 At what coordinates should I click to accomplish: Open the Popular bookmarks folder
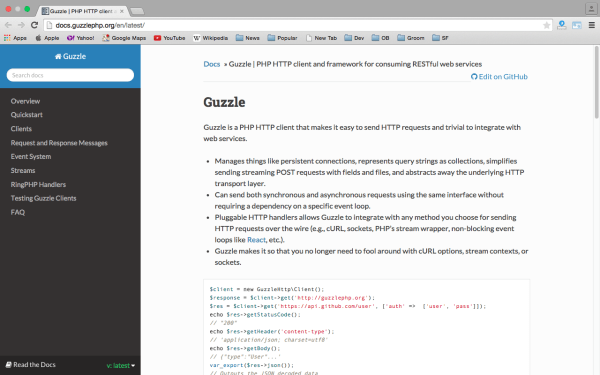pyautogui.click(x=282, y=38)
